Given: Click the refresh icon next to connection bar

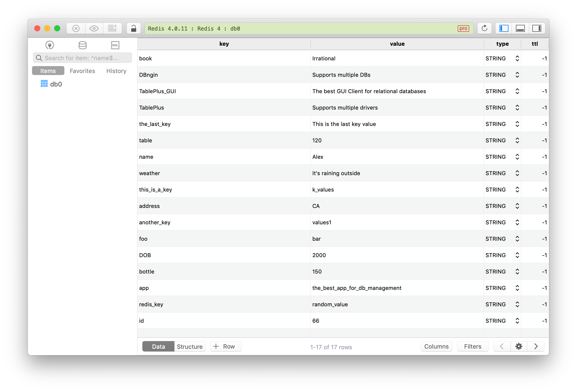Looking at the screenshot, I should [484, 28].
